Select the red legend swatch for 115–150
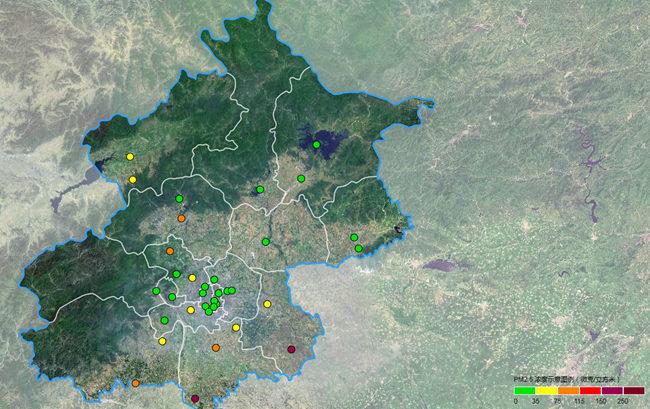 (589, 391)
